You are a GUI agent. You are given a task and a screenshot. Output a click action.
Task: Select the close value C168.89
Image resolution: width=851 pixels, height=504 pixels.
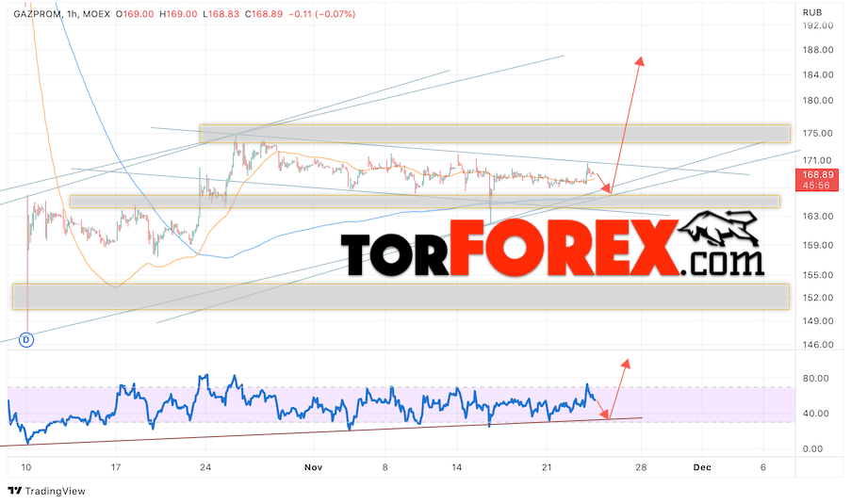click(x=264, y=14)
